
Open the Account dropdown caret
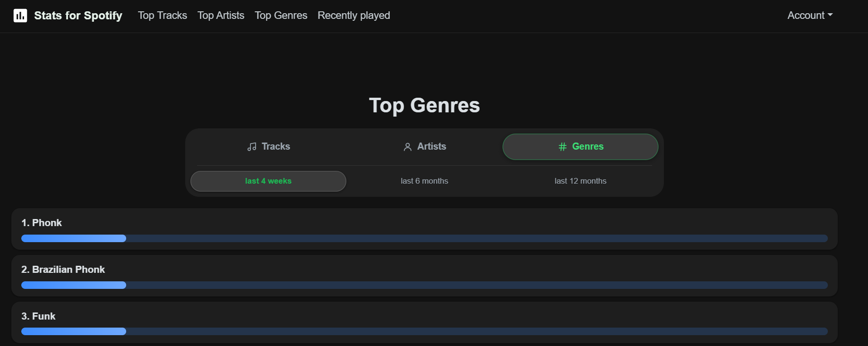click(x=830, y=15)
